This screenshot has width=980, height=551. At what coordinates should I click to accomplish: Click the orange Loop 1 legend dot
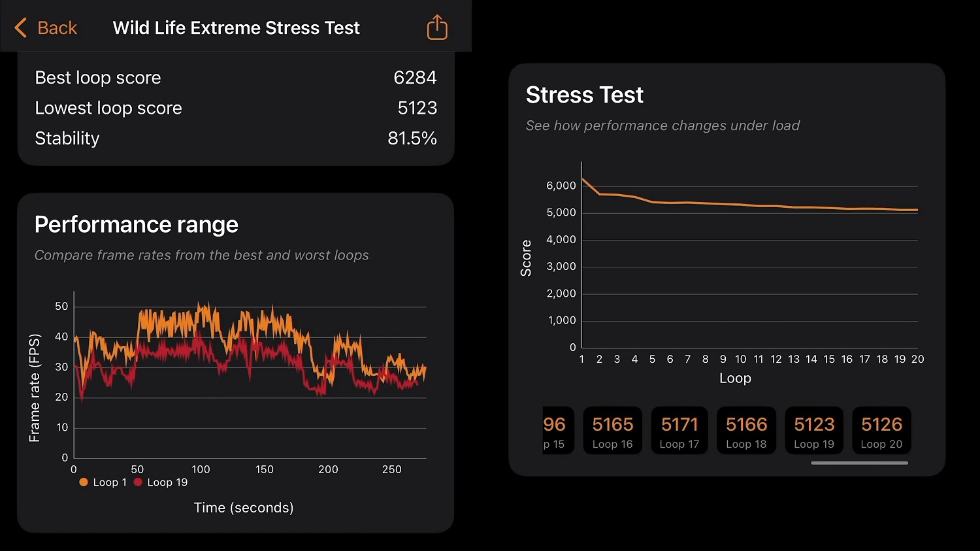click(x=84, y=482)
